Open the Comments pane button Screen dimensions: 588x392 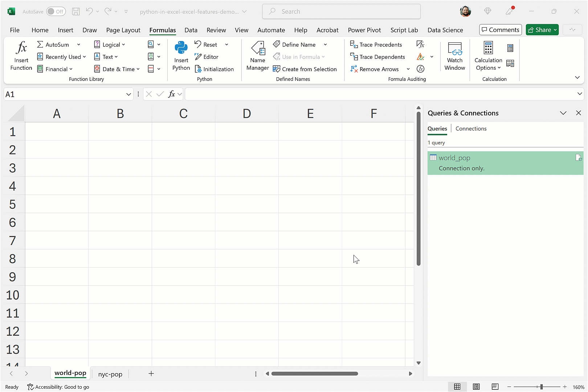(x=500, y=30)
